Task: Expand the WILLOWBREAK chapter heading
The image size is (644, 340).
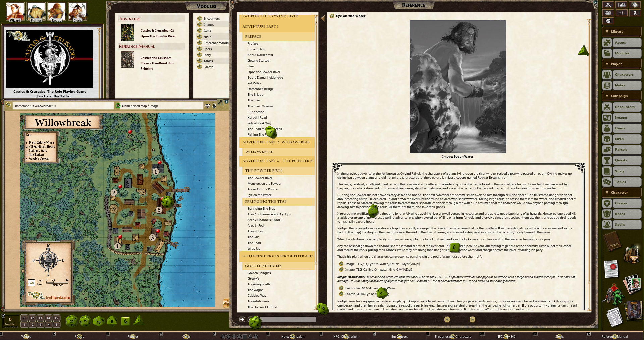Action: tap(278, 152)
